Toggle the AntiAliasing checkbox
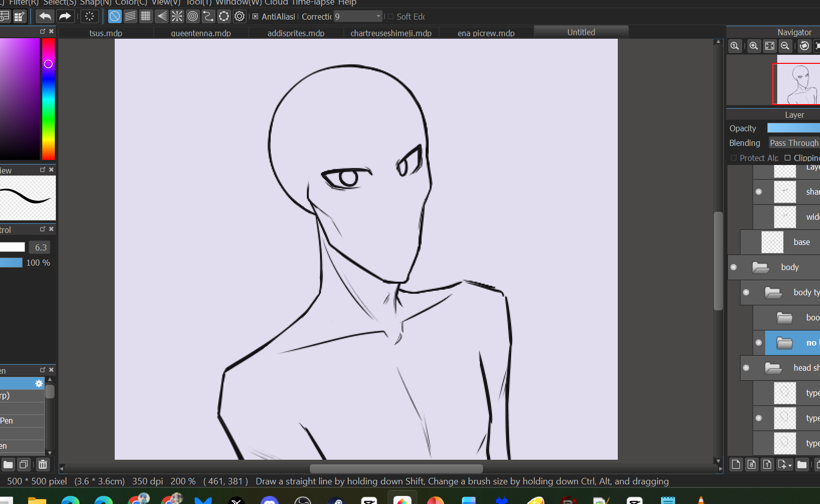Viewport: 820px width, 504px height. click(256, 17)
